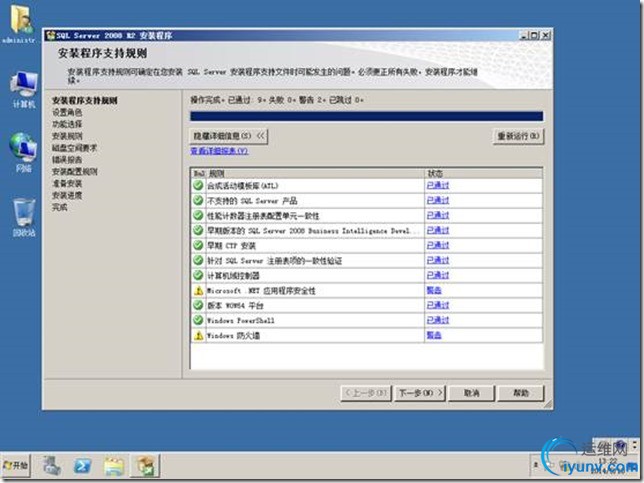Image resolution: width=644 pixels, height=483 pixels.
Task: Select 安装配置规则 step in sidebar
Action: tap(74, 172)
